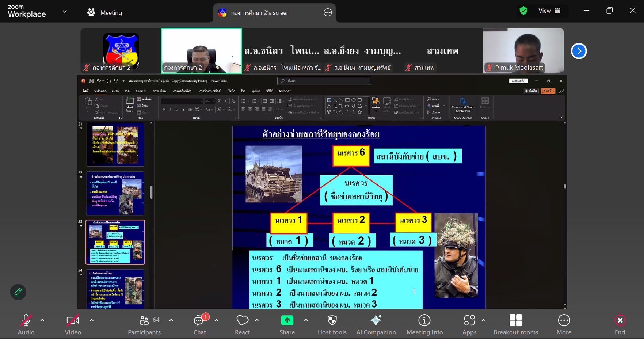Viewport: 644px width, 339px height.
Task: Open the PowerPoint File tab
Action: pos(85,91)
